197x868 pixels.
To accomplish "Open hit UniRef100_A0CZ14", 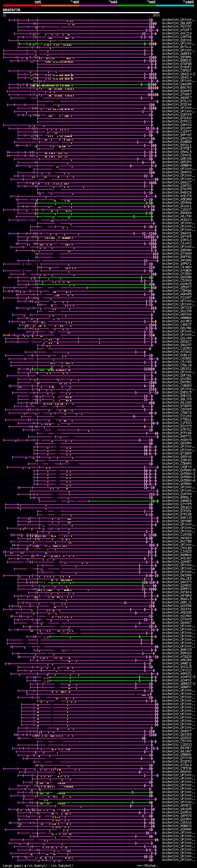I will click(177, 33).
